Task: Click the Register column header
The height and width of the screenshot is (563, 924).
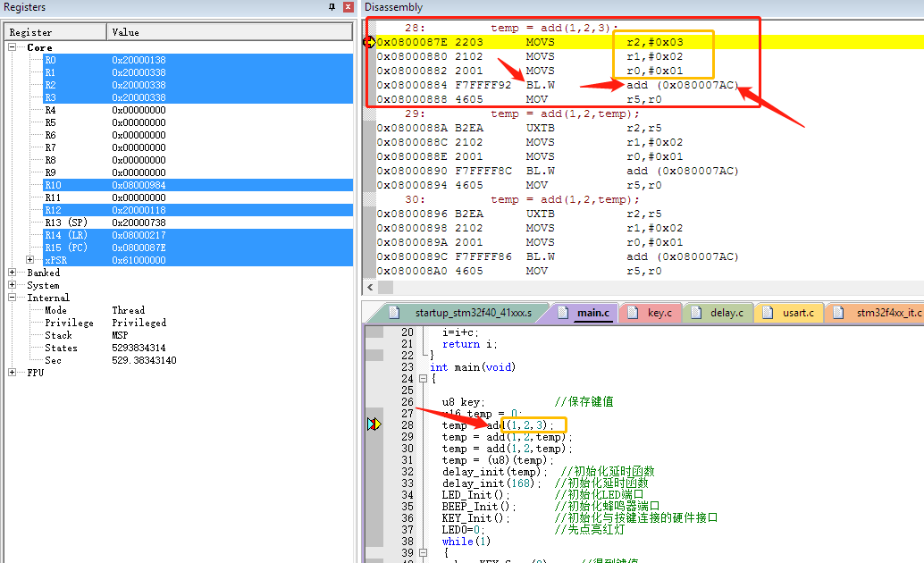Action: [55, 32]
